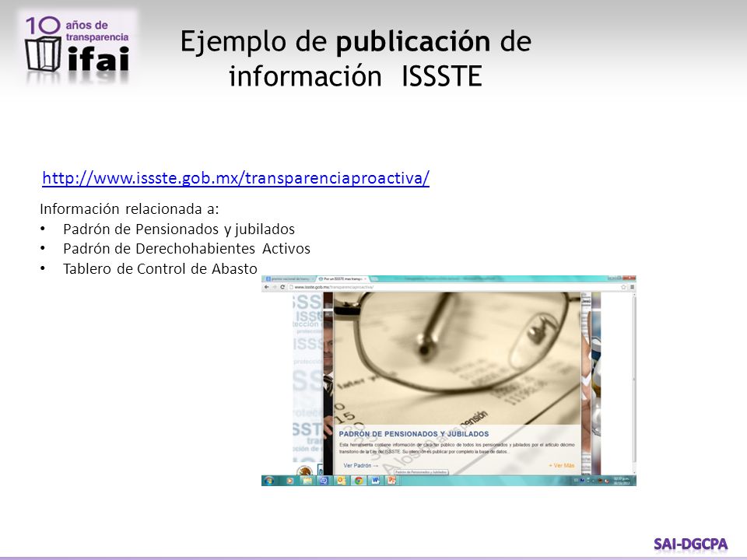This screenshot has width=747, height=560.
Task: Click the taskbar clock
Action: coord(622,481)
